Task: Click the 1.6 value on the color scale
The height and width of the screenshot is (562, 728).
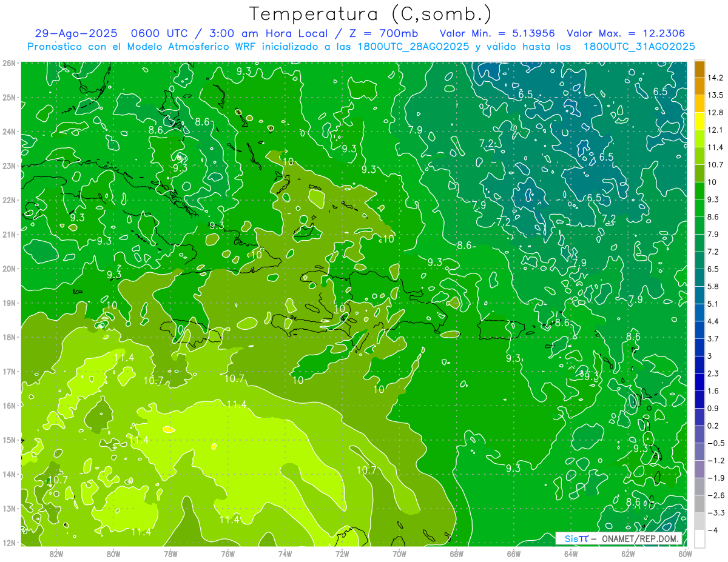Action: tap(714, 391)
